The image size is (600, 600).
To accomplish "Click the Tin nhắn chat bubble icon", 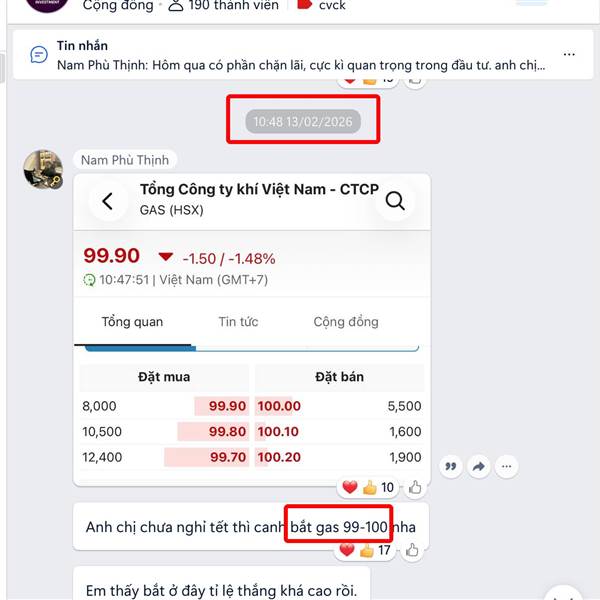I will 39,55.
